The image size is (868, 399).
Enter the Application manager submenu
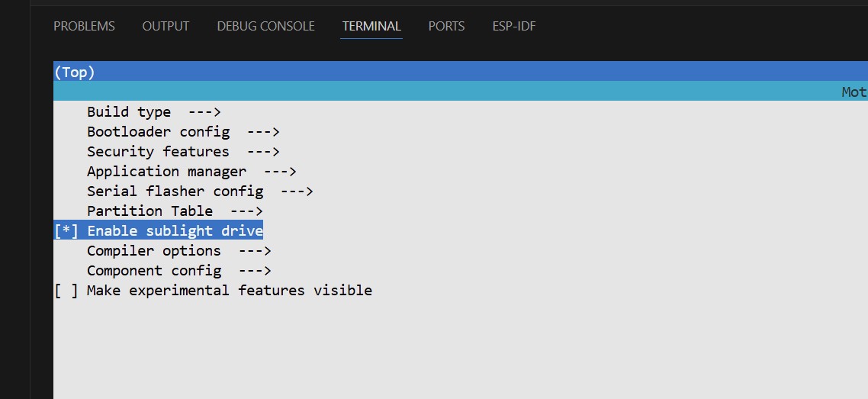[x=191, y=172]
